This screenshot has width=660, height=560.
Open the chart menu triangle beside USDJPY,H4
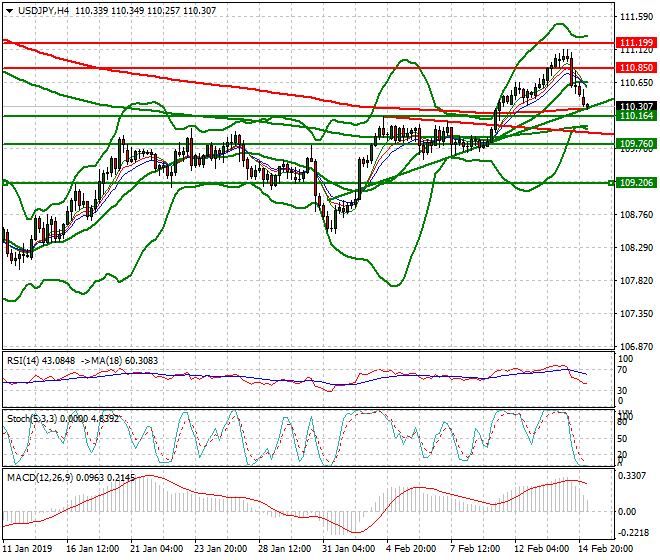point(9,11)
